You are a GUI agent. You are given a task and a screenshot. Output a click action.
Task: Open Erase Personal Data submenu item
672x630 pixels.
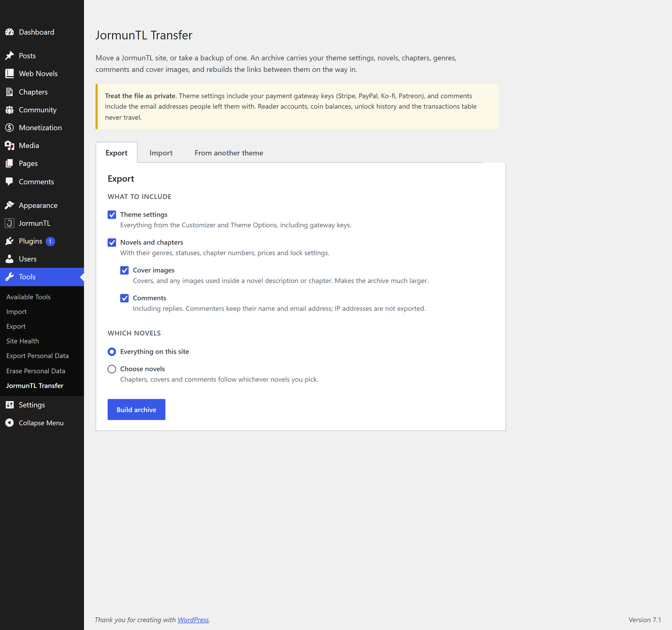click(x=36, y=371)
